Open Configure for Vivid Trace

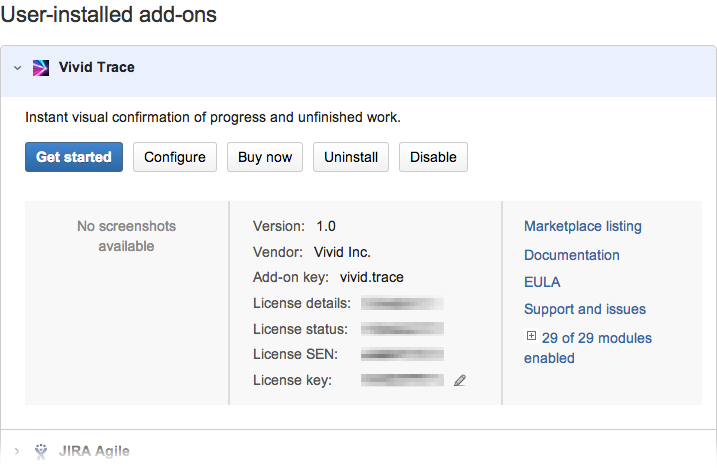pos(175,157)
